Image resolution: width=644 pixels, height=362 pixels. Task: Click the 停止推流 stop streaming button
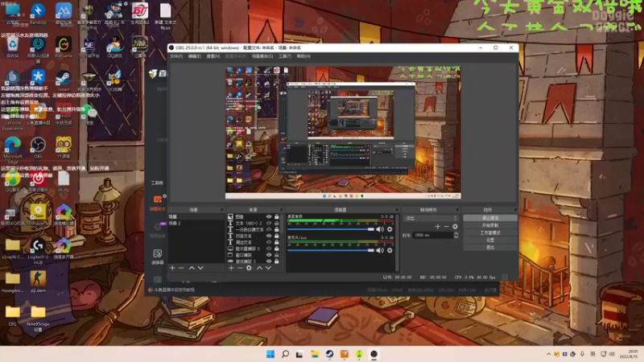pyautogui.click(x=490, y=218)
